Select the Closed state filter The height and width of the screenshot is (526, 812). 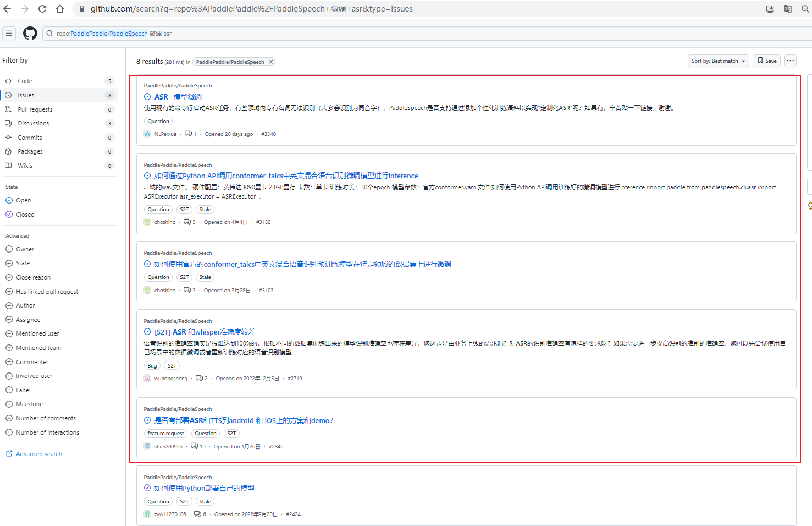[24, 214]
